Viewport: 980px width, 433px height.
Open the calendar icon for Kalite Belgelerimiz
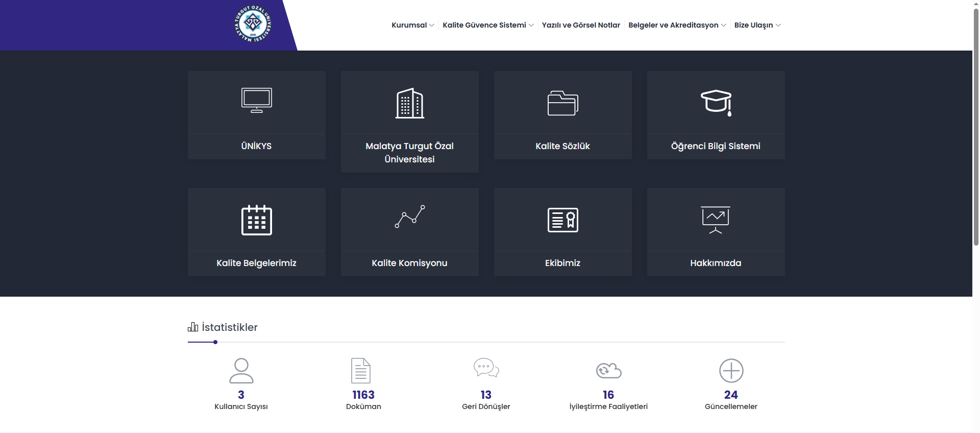(x=257, y=220)
